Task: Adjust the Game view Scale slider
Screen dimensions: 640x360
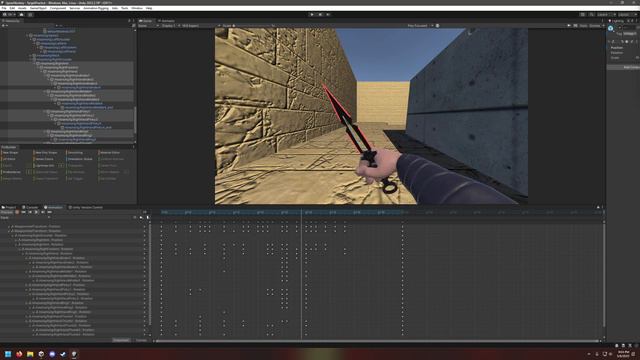Action: click(253, 26)
